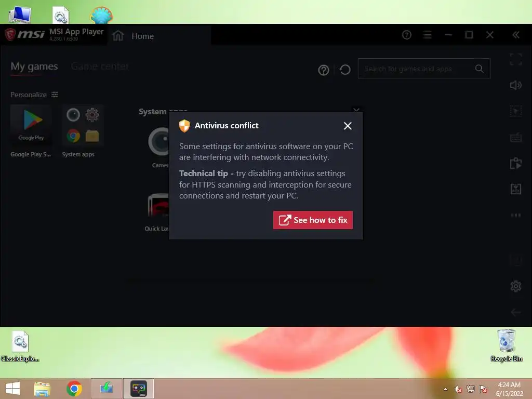This screenshot has width=532, height=399.
Task: Click muted volume tray icon
Action: pos(458,389)
